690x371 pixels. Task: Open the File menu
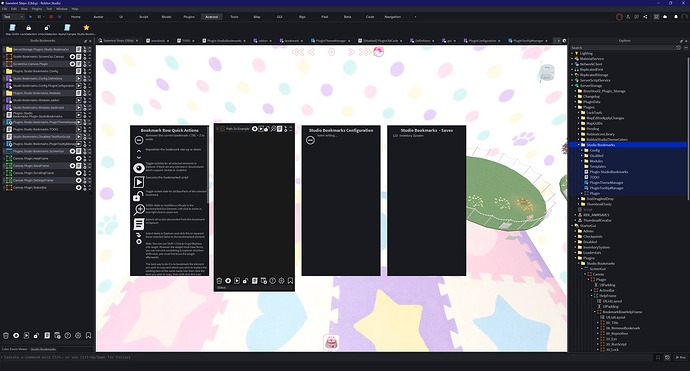(4, 9)
